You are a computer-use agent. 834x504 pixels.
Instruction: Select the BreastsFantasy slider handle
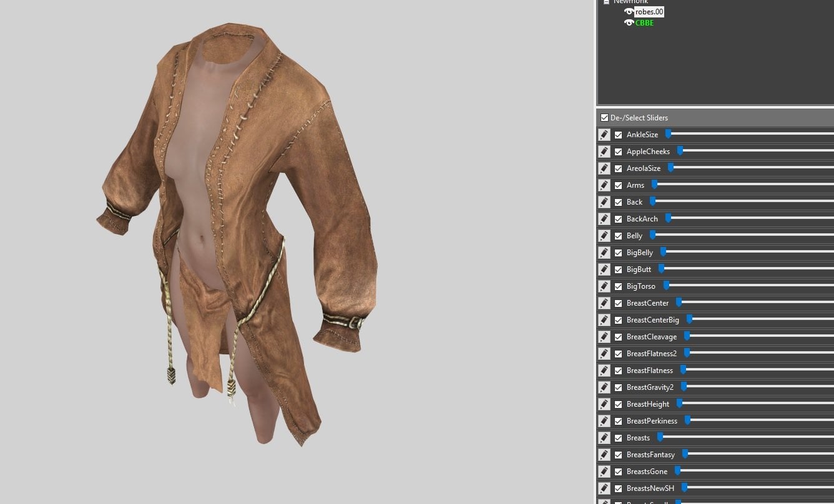[x=685, y=453]
